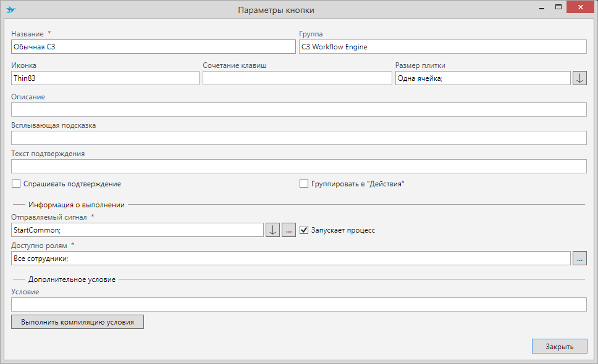Click the "Закрыть" button
The width and height of the screenshot is (598, 364).
559,346
